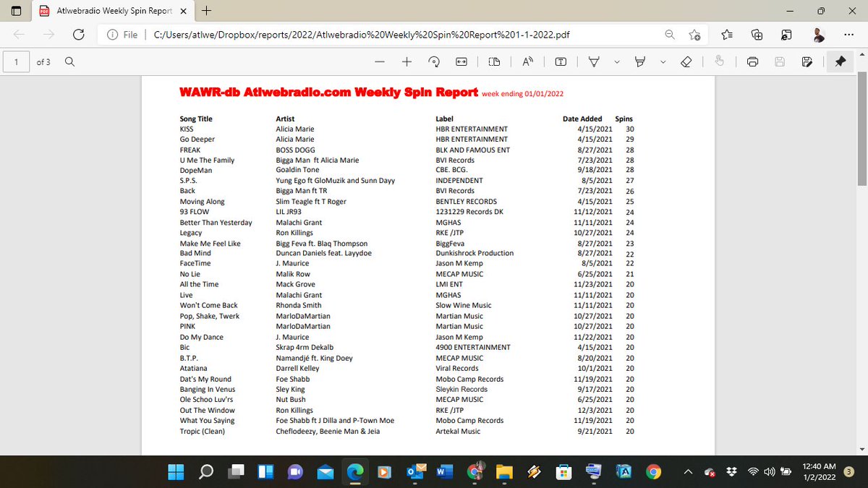Select the Atlwebradio Weekly Spin Report tab
This screenshot has width=868, height=488.
coord(113,11)
